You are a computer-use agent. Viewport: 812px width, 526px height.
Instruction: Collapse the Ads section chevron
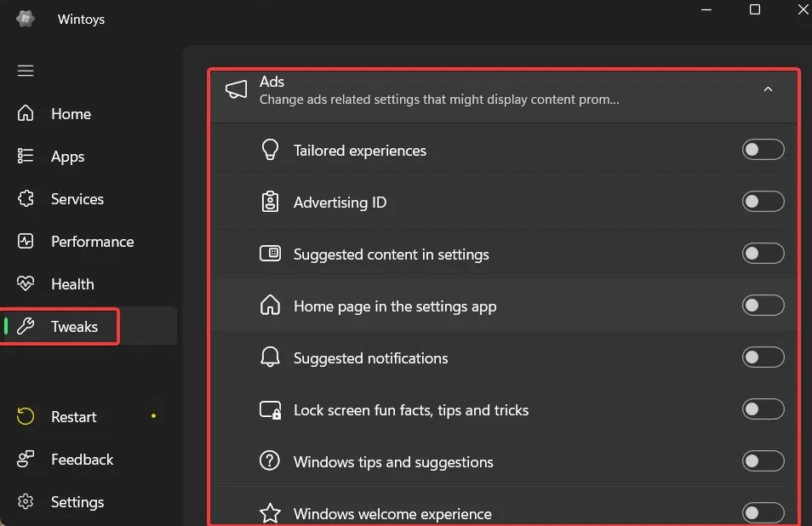pyautogui.click(x=768, y=89)
